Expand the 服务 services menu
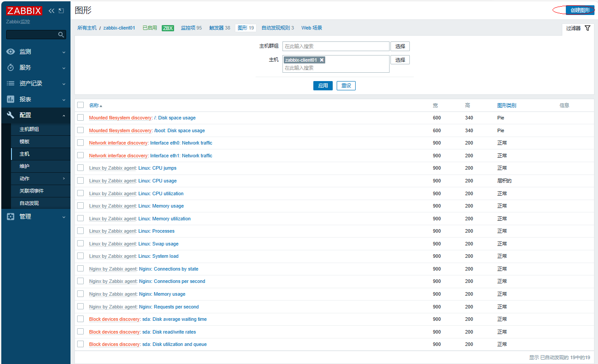The width and height of the screenshot is (598, 364). tap(25, 67)
